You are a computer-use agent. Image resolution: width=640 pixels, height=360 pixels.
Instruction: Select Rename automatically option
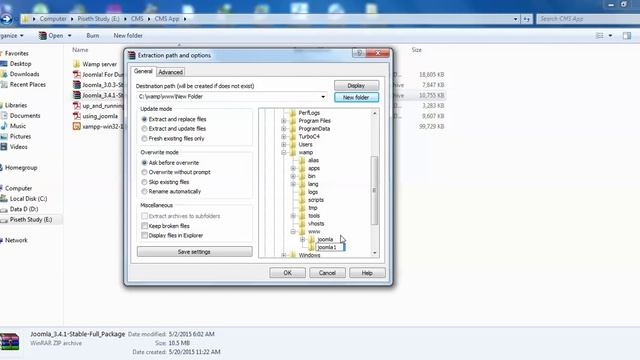pyautogui.click(x=144, y=191)
